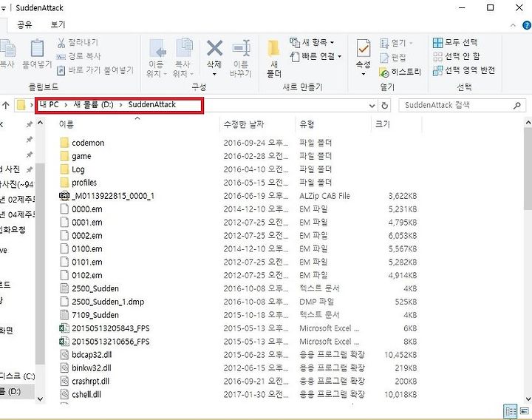Screen dimensions: 532x420
Task: Click the 이름 바꾸기 (Rename) icon
Action: click(x=241, y=48)
